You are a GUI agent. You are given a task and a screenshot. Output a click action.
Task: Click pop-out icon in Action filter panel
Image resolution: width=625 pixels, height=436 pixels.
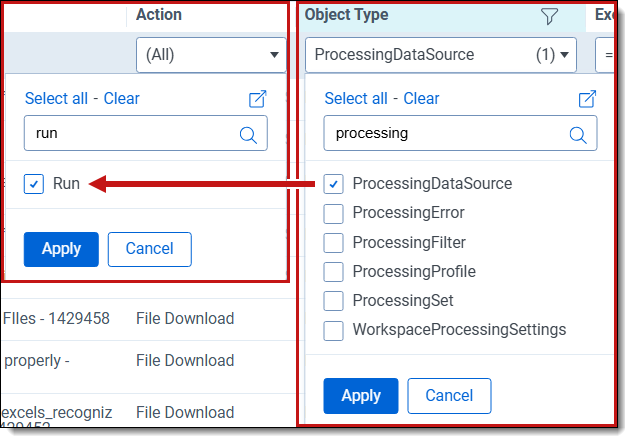pos(258,98)
